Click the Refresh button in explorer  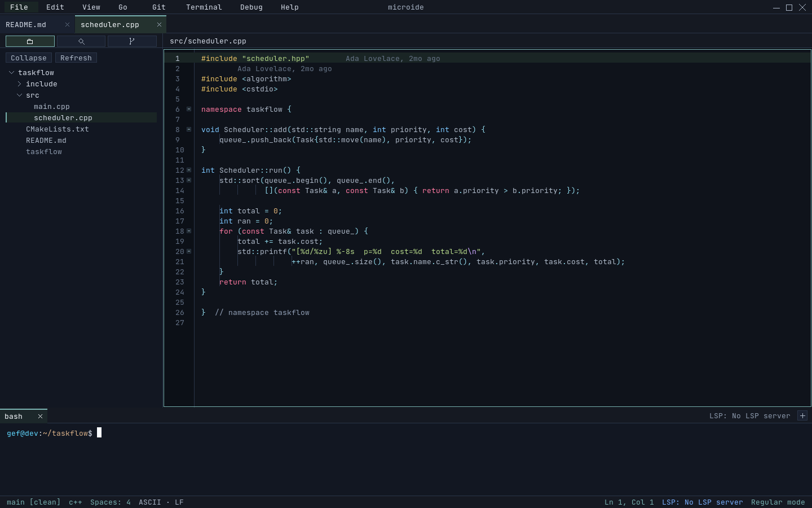[76, 58]
